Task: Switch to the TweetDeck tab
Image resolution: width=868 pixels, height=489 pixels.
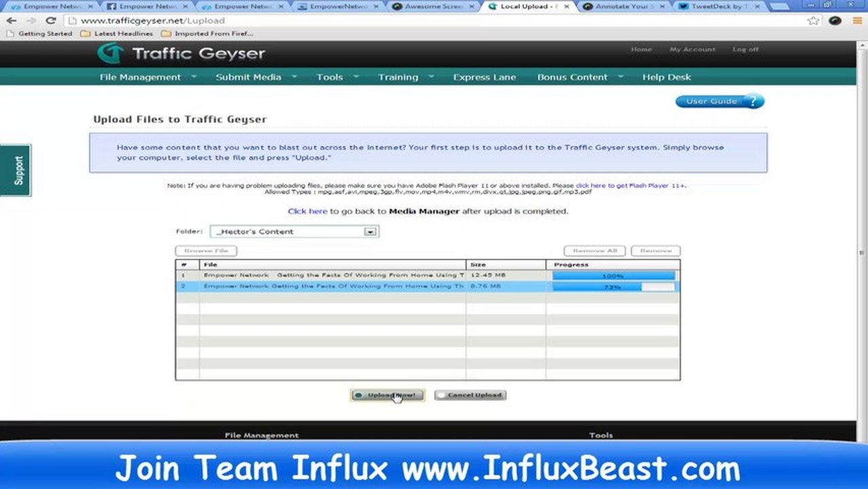Action: tap(718, 6)
